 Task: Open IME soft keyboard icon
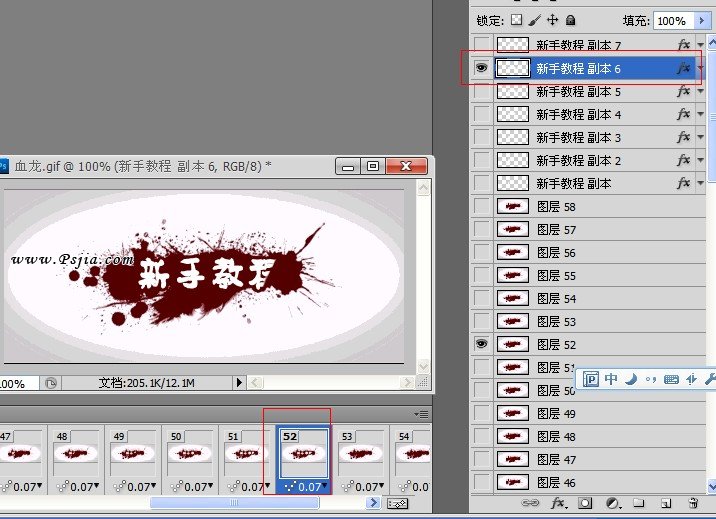671,379
